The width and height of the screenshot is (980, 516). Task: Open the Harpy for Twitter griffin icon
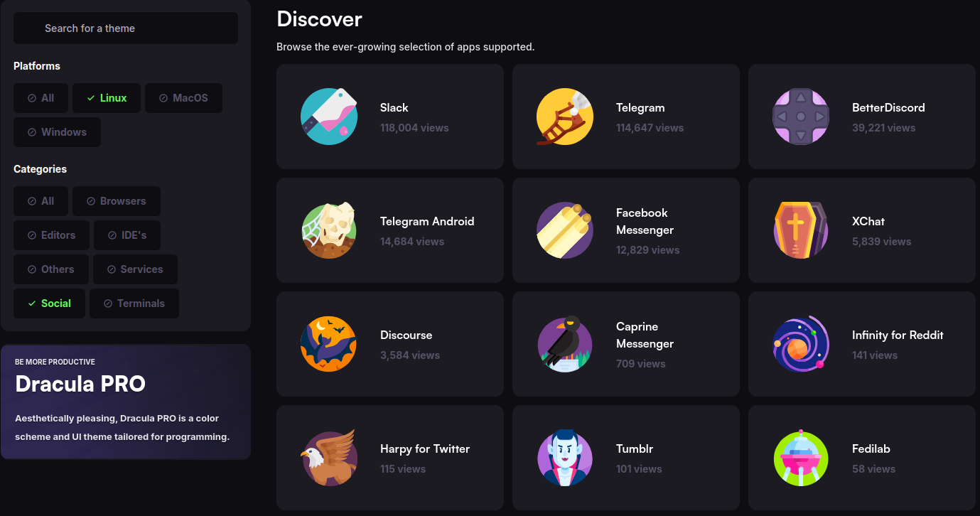click(328, 458)
